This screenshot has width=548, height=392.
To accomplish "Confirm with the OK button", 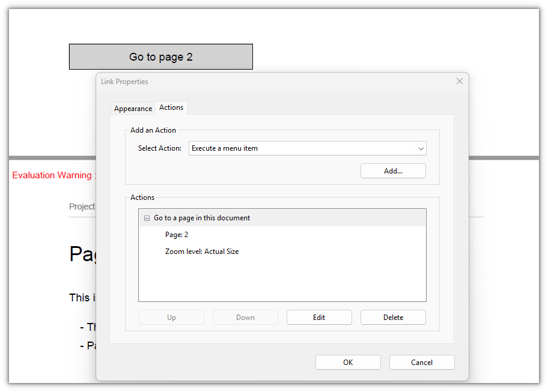I will (348, 363).
